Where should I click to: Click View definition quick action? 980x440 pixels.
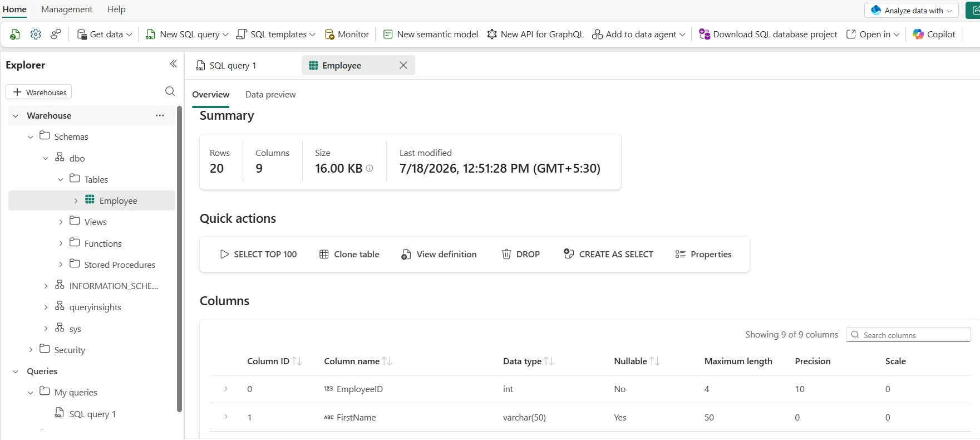tap(439, 254)
